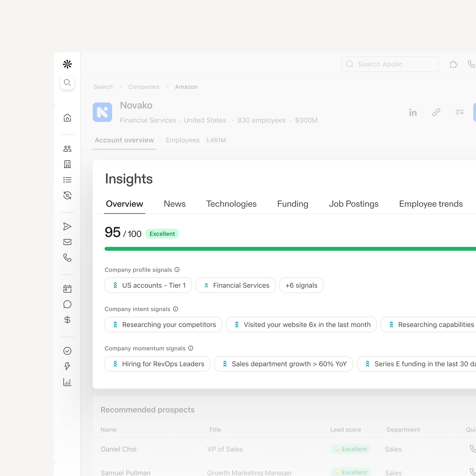The width and height of the screenshot is (476, 476).
Task: Open the Company momentum signals info tooltip
Action: click(190, 348)
